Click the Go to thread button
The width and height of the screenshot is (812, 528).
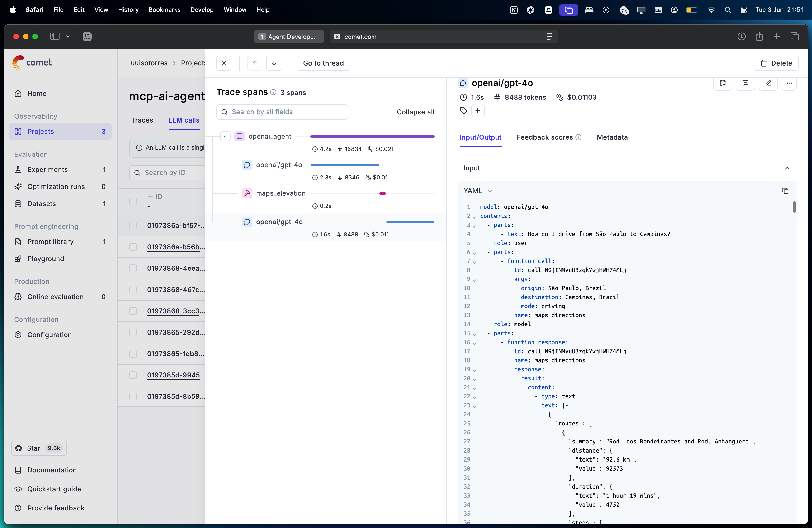tap(323, 63)
